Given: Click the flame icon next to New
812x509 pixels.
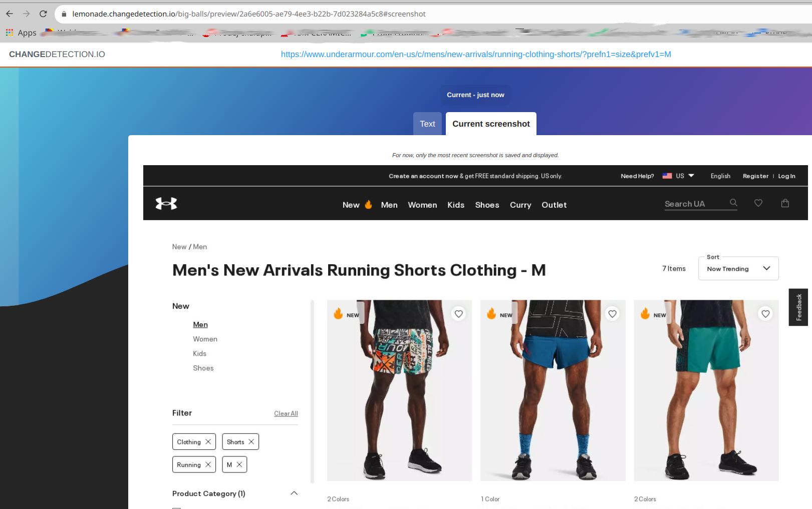Looking at the screenshot, I should (369, 204).
